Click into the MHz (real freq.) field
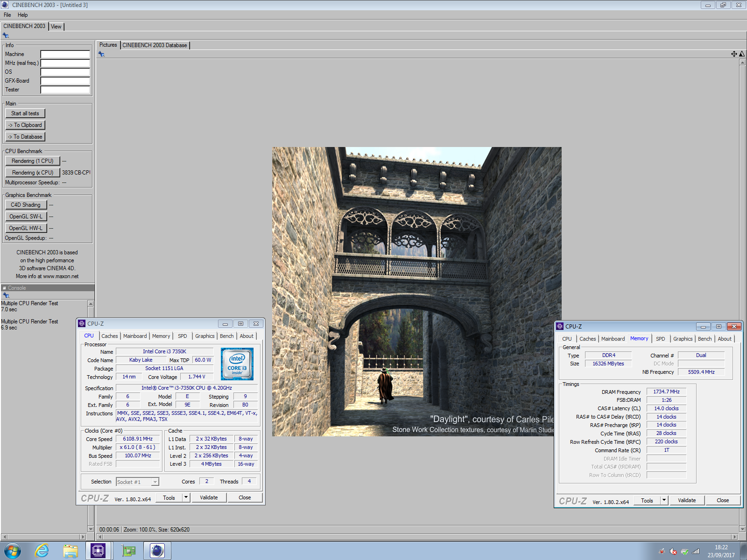Screen dimensions: 747x560 coord(65,63)
